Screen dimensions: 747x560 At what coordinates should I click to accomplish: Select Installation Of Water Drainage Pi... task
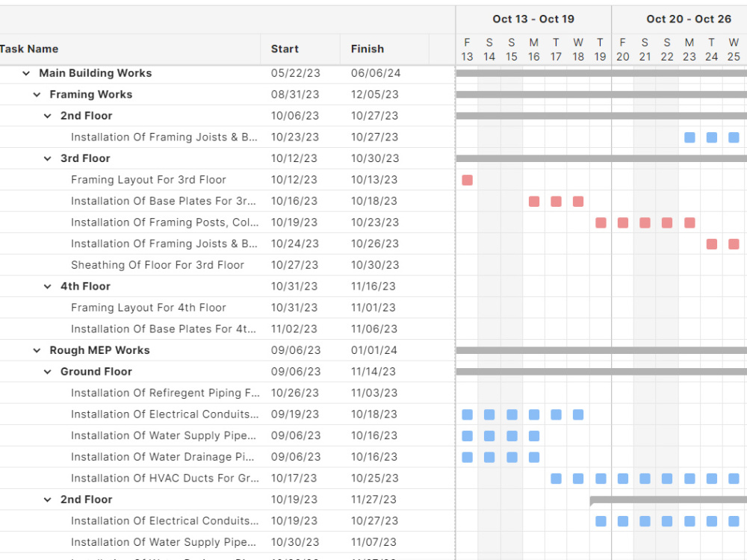(162, 457)
